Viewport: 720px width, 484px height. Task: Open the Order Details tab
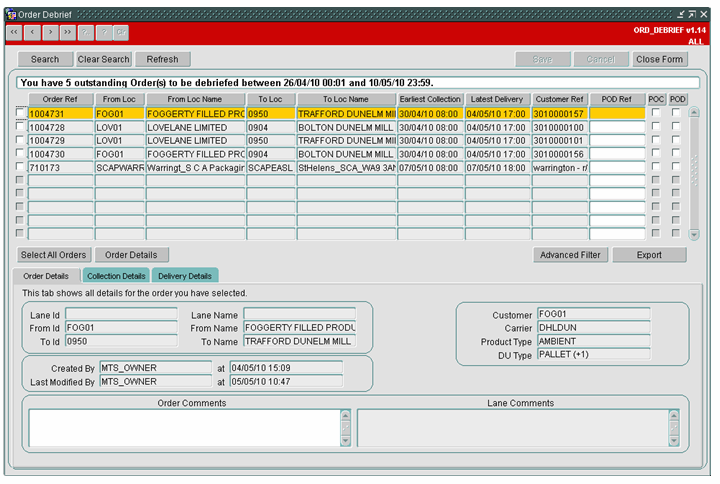click(x=46, y=276)
